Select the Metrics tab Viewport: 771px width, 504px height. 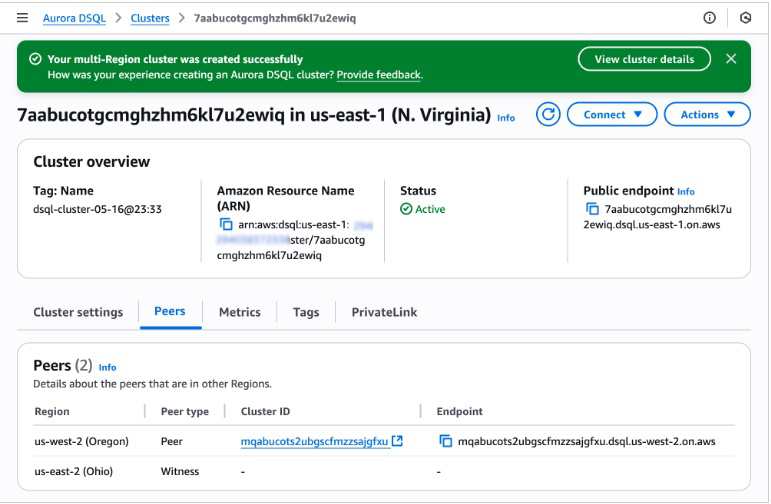point(239,312)
